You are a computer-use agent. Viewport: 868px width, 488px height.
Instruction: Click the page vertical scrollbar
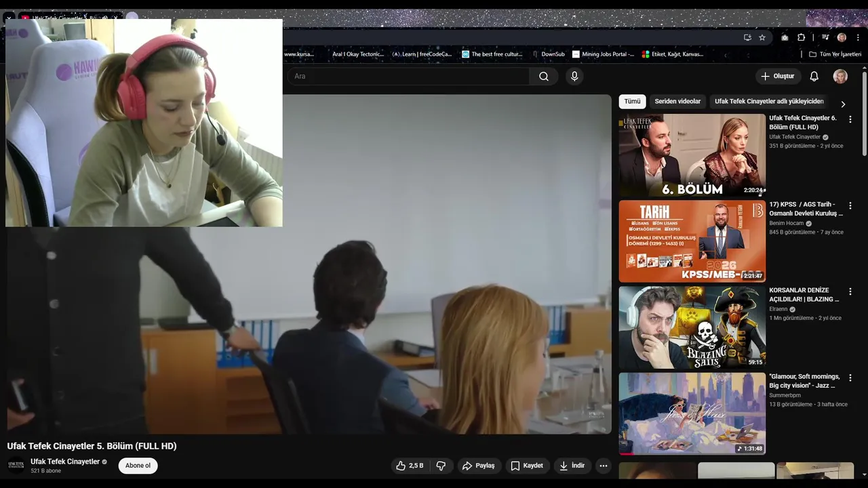[x=864, y=115]
